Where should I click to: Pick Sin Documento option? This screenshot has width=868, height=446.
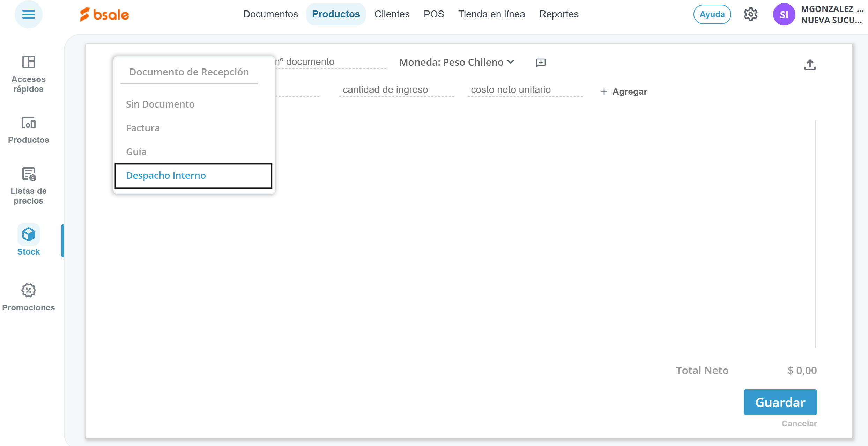[160, 104]
